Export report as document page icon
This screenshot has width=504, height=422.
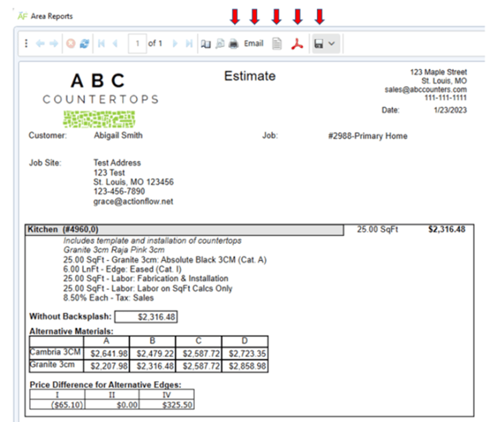277,44
